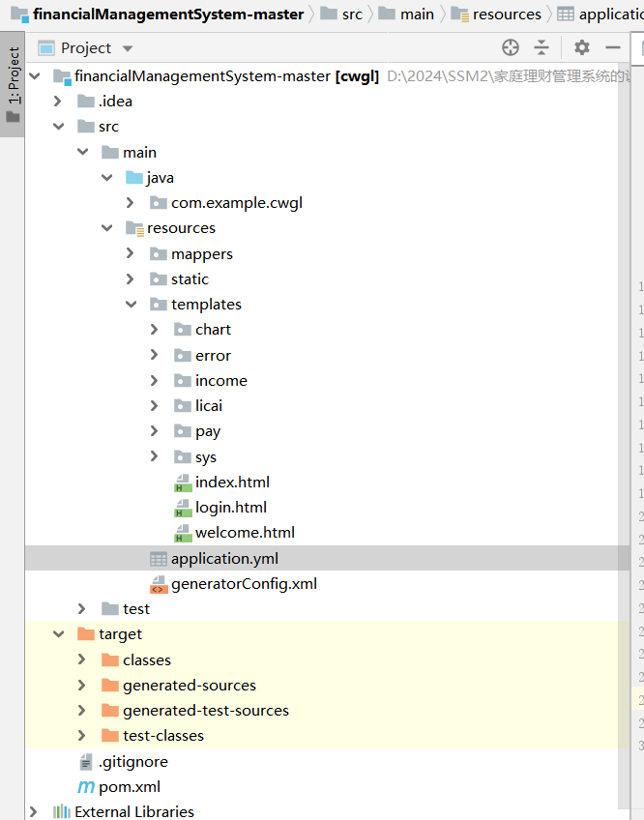
Task: Hide the Project panel with minimize icon
Action: (x=612, y=47)
